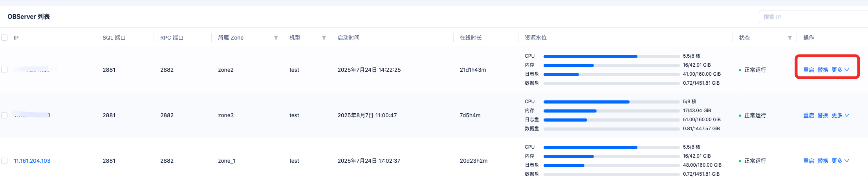Click 替换 for the zone2 server

823,70
